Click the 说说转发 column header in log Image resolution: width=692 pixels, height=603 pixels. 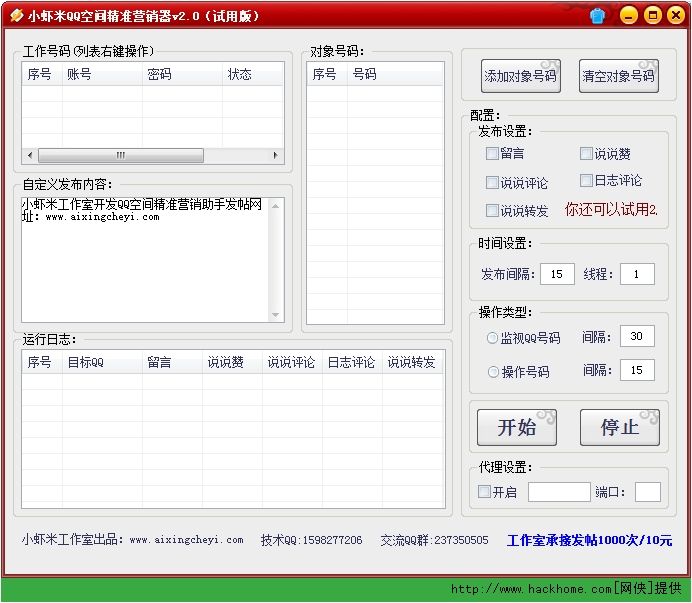point(413,362)
